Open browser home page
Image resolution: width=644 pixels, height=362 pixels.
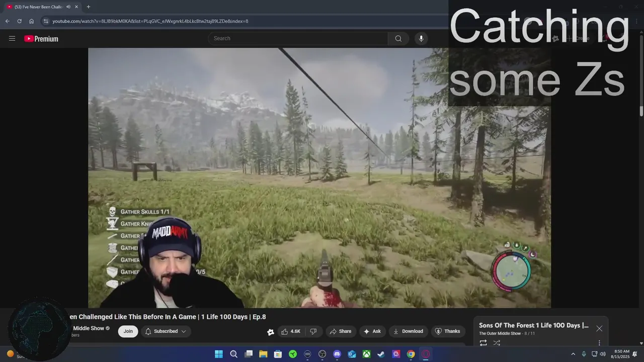(31, 21)
